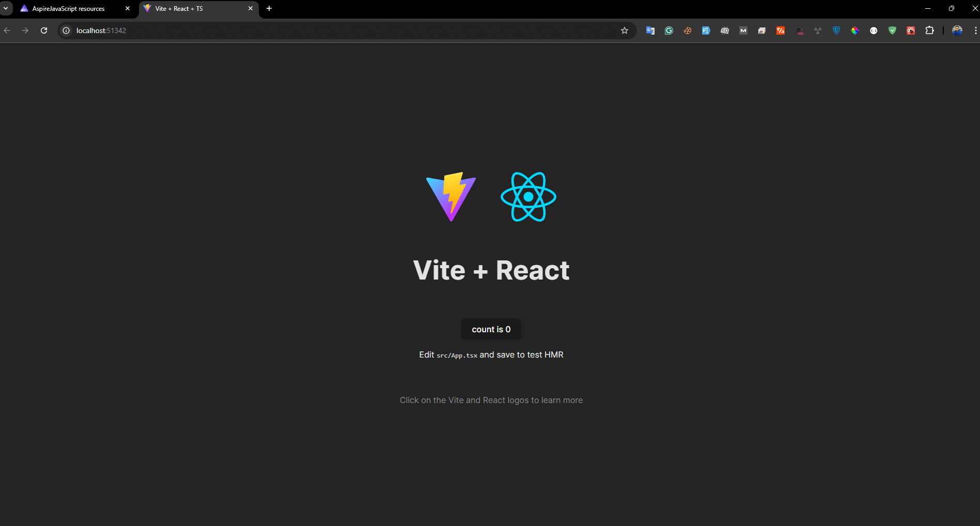Toggle the green shield security extension
This screenshot has width=980, height=526.
pyautogui.click(x=892, y=30)
